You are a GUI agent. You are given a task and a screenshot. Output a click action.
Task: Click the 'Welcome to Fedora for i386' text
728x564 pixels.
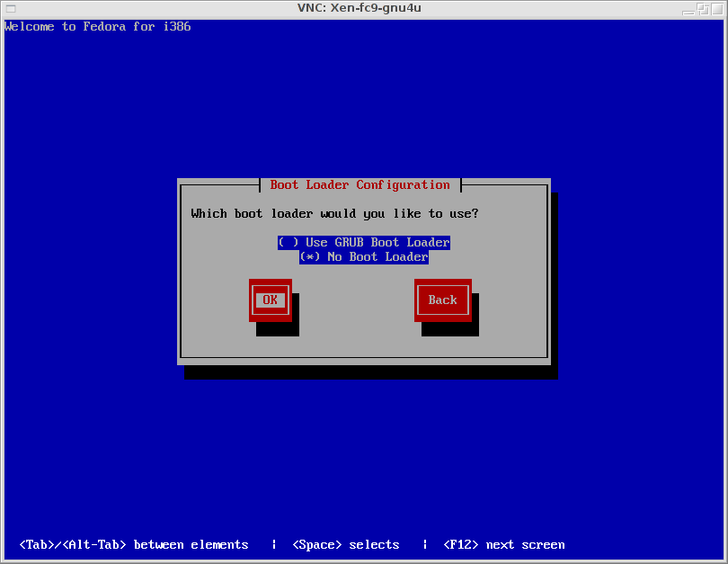(x=97, y=26)
